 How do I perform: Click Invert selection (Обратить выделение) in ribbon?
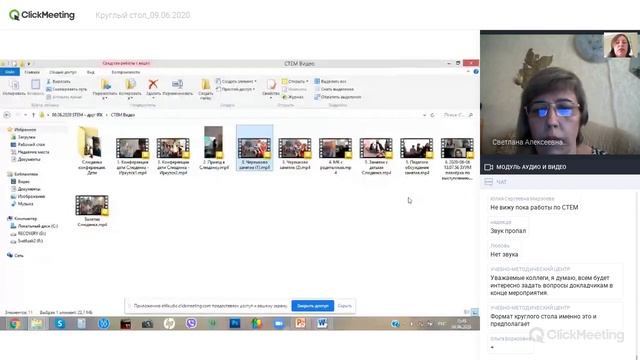[338, 97]
